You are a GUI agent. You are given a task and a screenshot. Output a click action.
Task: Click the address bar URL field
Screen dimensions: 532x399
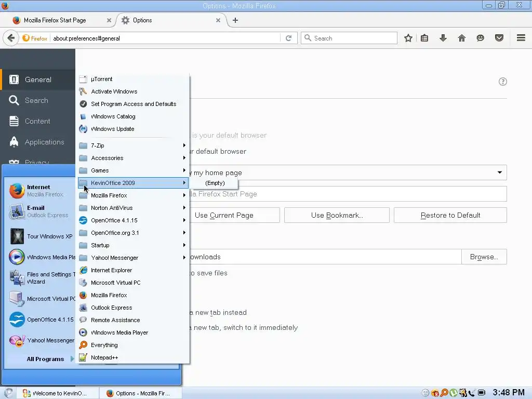click(166, 38)
